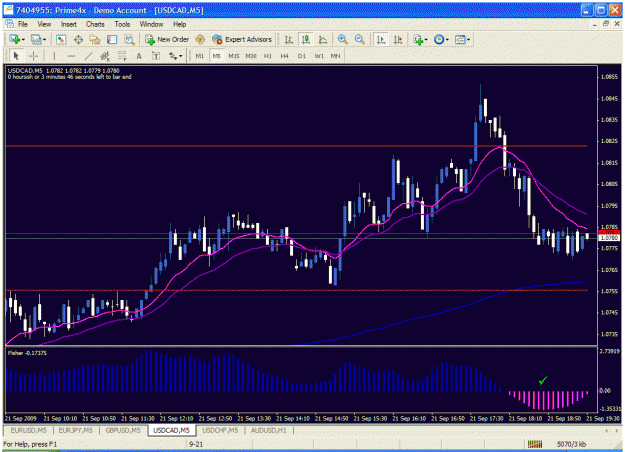Open the Navigator folder icon

(x=95, y=39)
